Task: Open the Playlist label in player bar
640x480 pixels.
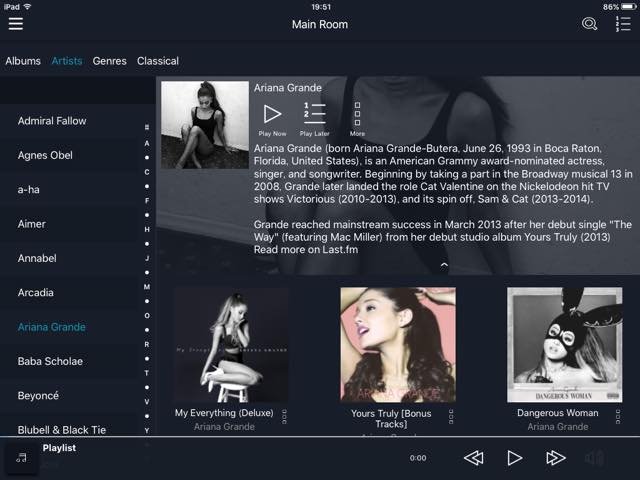Action: click(x=59, y=448)
